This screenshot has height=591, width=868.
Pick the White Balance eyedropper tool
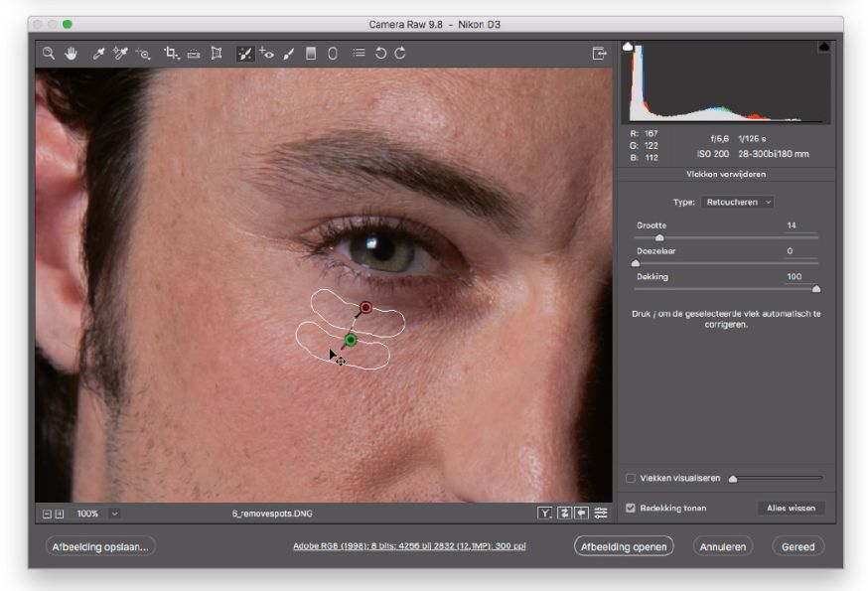pos(98,54)
